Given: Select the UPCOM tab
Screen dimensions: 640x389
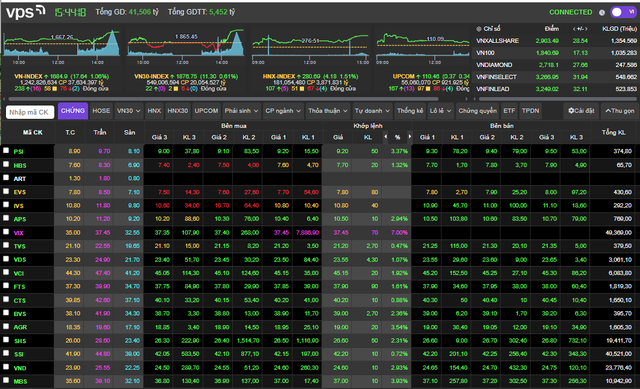Looking at the screenshot, I should pyautogui.click(x=206, y=111).
